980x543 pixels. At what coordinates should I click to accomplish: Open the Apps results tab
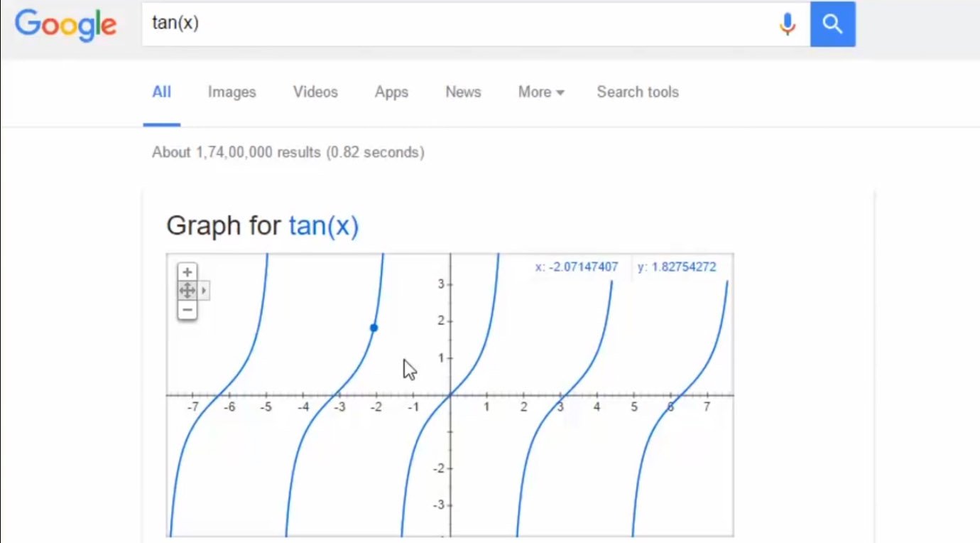[x=391, y=92]
